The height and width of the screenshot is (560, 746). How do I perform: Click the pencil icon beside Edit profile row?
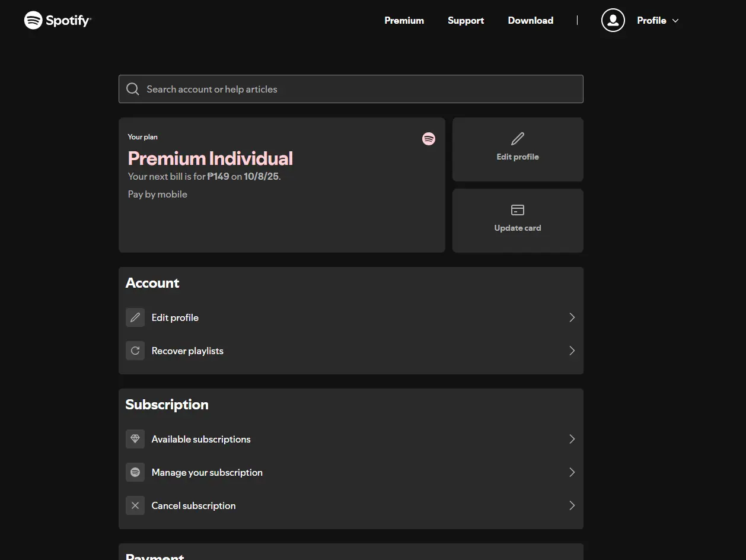click(135, 317)
